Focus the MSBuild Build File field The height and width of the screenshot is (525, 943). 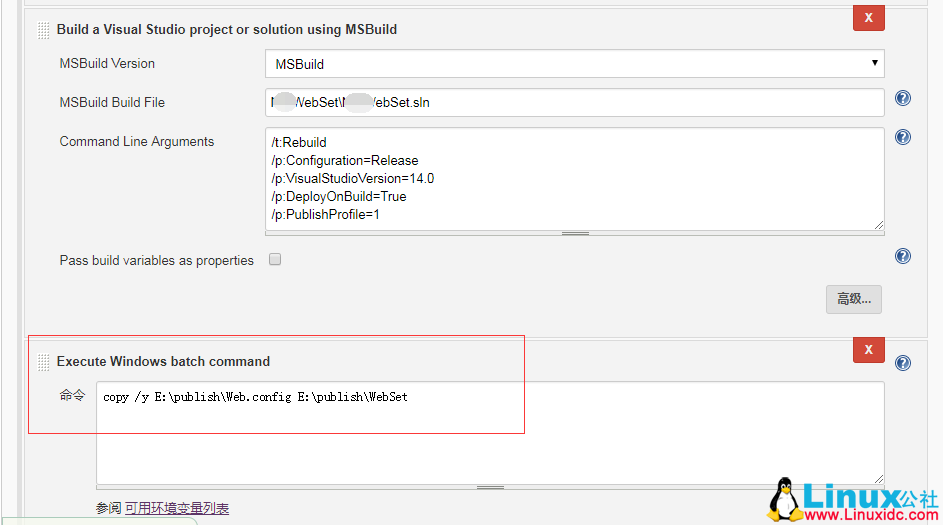[574, 102]
